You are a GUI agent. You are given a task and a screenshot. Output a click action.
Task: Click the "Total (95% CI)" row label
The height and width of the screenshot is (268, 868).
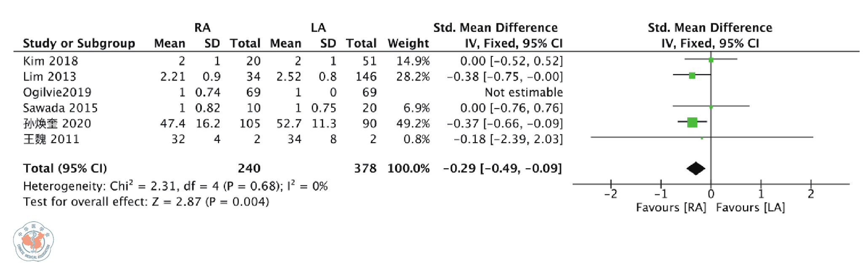65,168
